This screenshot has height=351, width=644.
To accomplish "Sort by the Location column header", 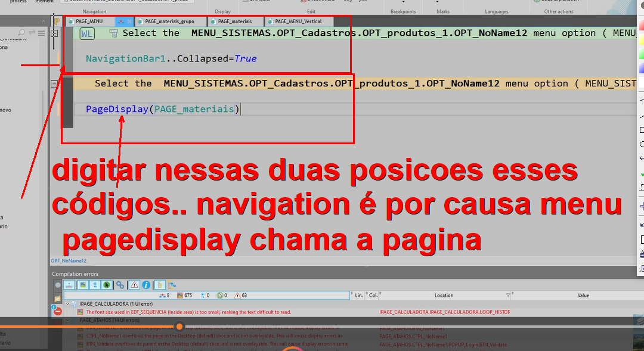I will (x=444, y=296).
